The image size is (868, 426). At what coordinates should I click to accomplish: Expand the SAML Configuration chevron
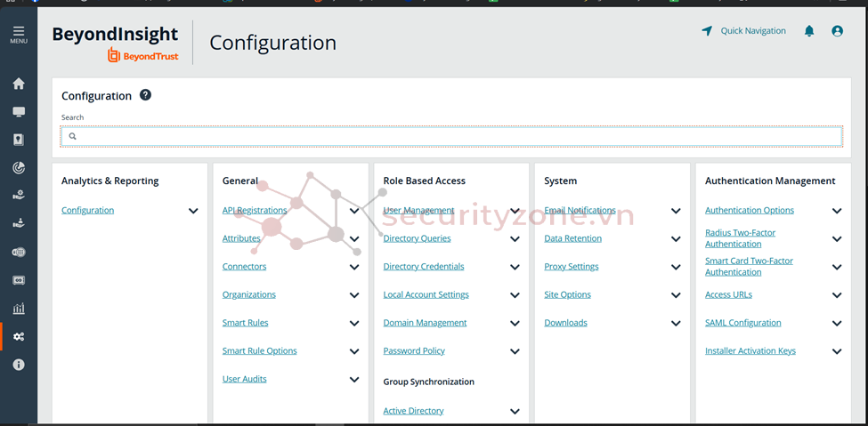point(837,324)
